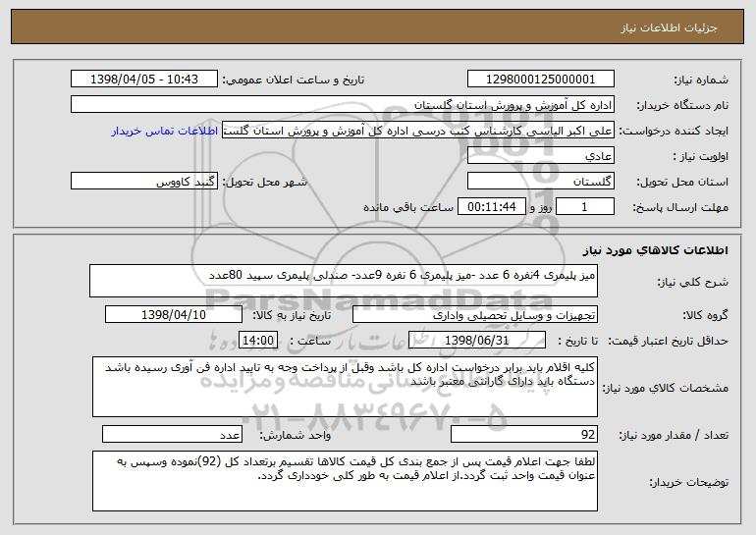The height and width of the screenshot is (535, 756).
Task: Click the remaining days field showing 1
Action: pos(585,206)
